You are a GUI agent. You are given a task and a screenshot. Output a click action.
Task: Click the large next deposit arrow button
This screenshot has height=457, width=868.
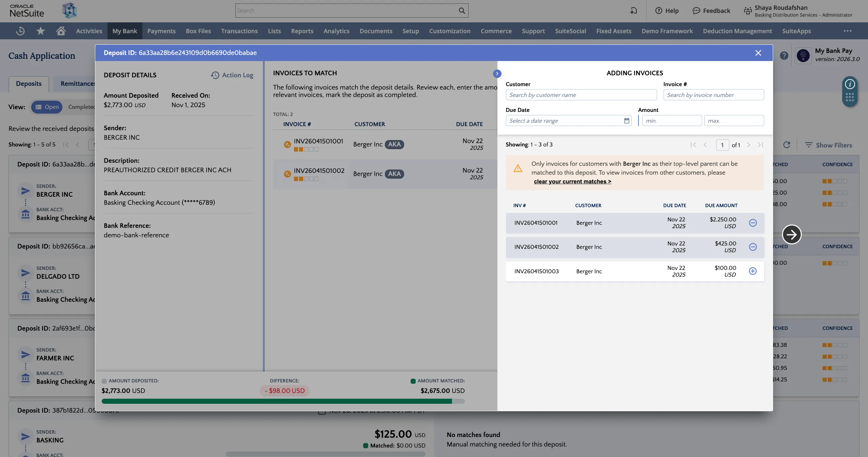pos(792,234)
